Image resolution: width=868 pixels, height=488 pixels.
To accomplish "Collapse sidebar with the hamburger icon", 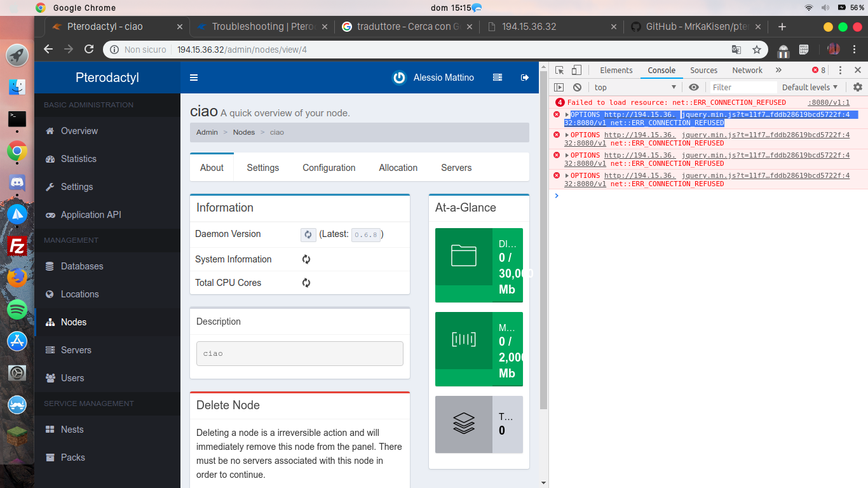I will pyautogui.click(x=194, y=77).
